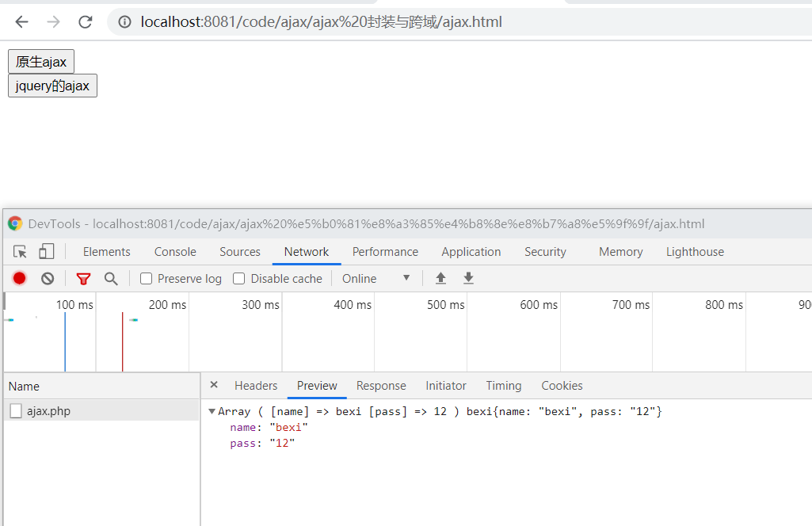Viewport: 812px width, 526px height.
Task: Click the address bar URL
Action: pyautogui.click(x=321, y=21)
